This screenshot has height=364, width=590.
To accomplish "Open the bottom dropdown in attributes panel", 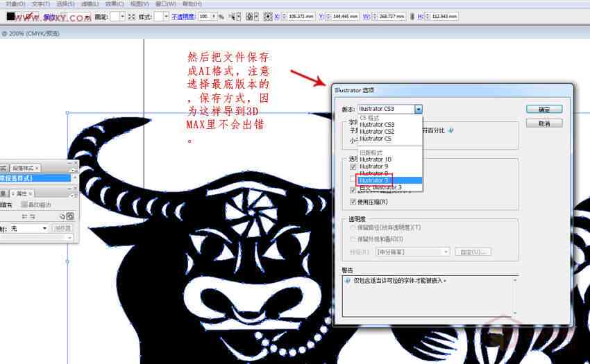I will [x=69, y=237].
